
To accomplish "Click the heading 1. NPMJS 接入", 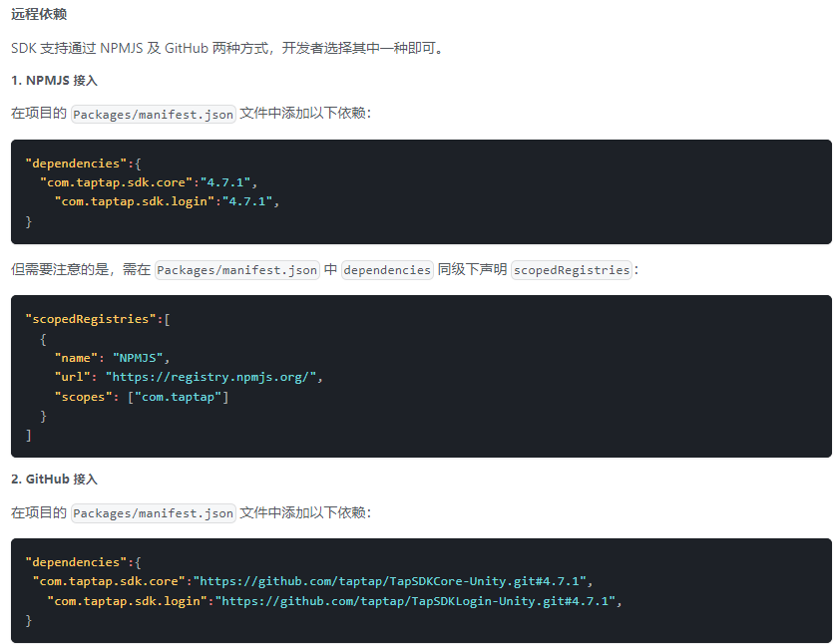I will coord(54,81).
